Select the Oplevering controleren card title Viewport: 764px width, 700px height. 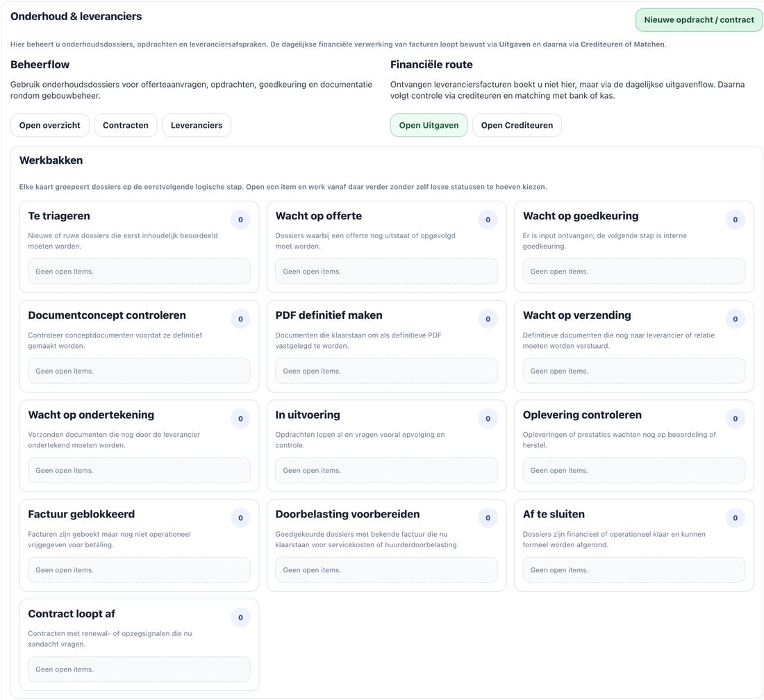(x=582, y=415)
